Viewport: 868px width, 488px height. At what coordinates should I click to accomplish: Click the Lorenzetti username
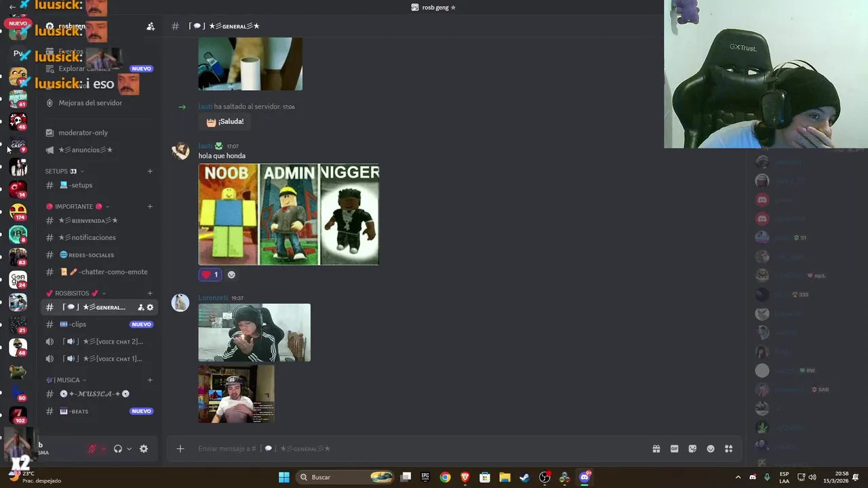[213, 298]
